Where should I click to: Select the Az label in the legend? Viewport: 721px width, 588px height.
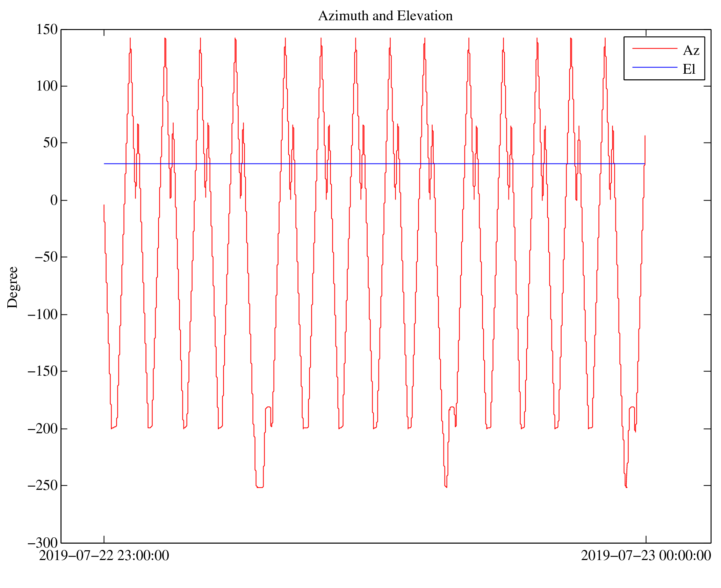point(691,51)
